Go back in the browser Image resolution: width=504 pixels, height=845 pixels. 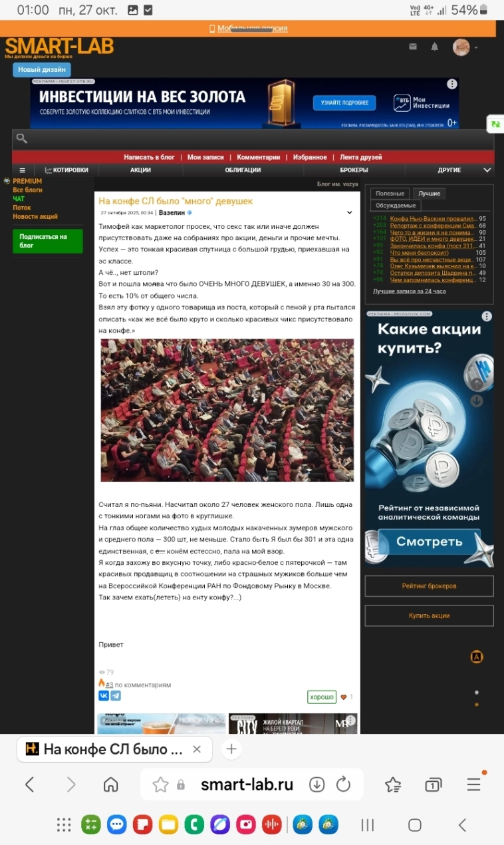[29, 784]
